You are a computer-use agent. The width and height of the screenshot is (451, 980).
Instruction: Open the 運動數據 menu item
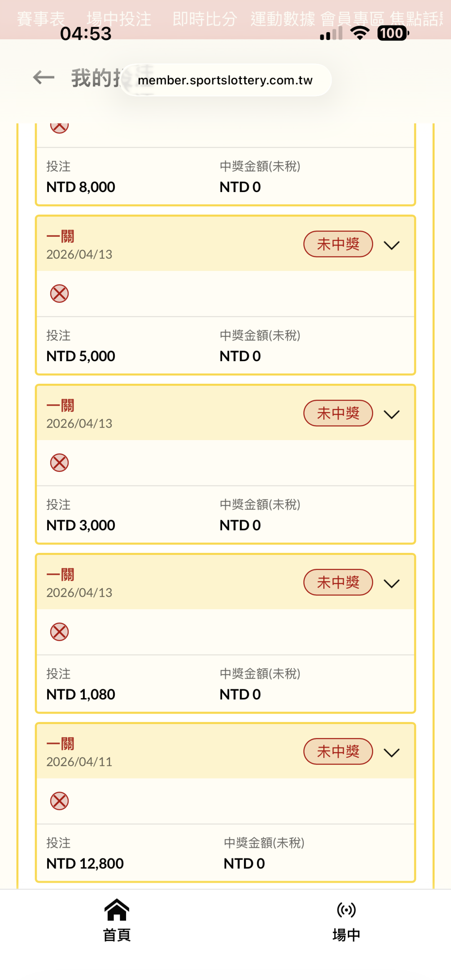pos(283,19)
